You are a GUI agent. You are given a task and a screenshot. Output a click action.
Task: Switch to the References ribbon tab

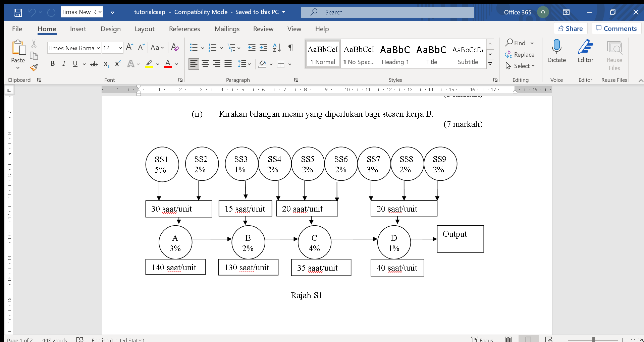(184, 29)
